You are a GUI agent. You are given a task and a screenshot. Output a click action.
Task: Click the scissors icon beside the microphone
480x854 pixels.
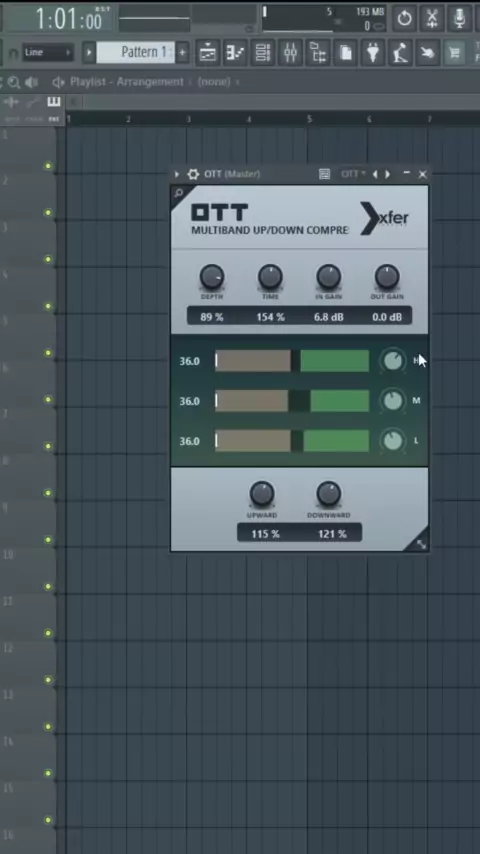[432, 19]
